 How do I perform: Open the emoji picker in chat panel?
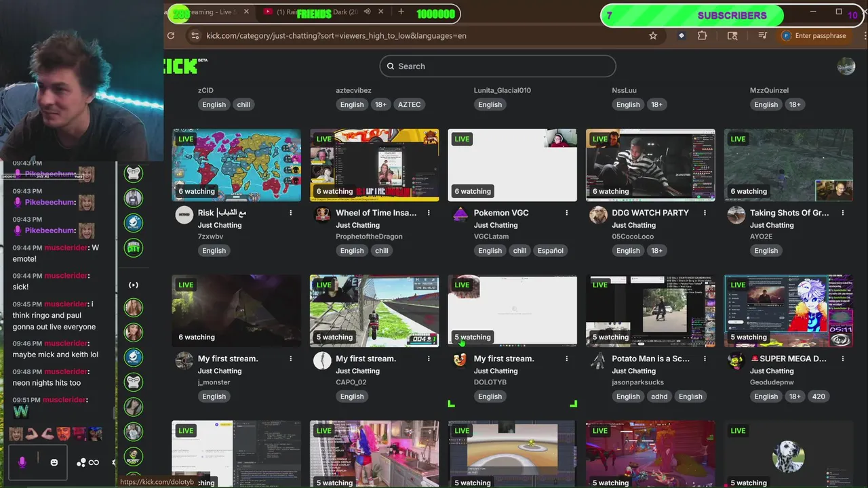[54, 462]
